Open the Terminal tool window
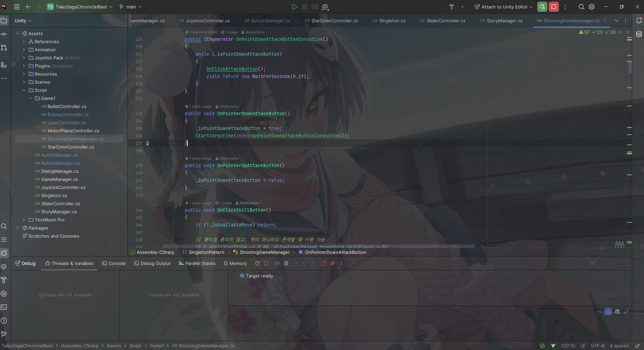This screenshot has width=644, height=350. click(4, 307)
